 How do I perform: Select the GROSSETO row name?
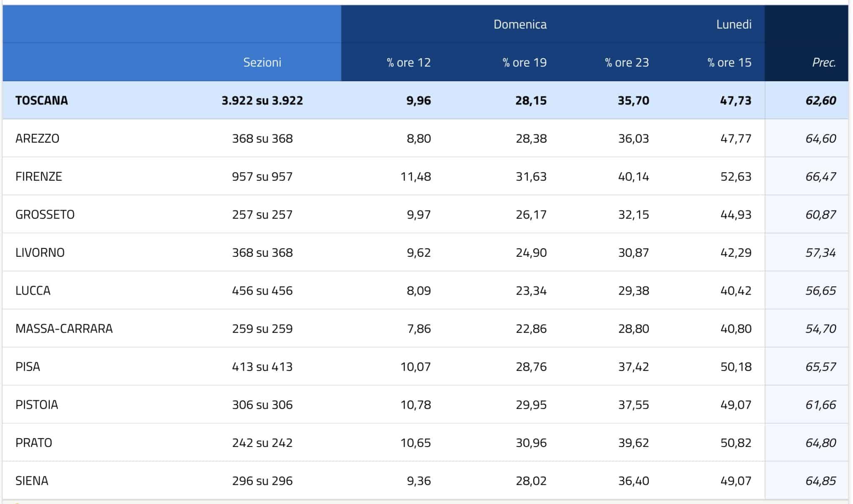tap(45, 214)
